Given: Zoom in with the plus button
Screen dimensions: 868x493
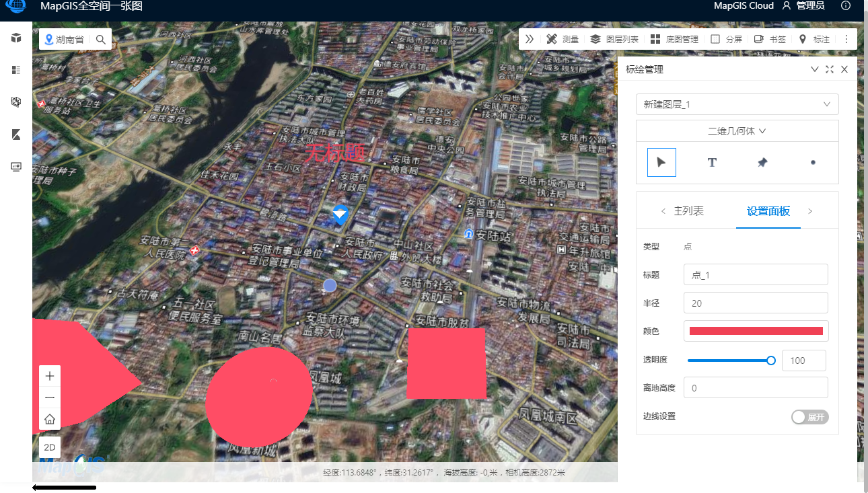Looking at the screenshot, I should coord(50,376).
